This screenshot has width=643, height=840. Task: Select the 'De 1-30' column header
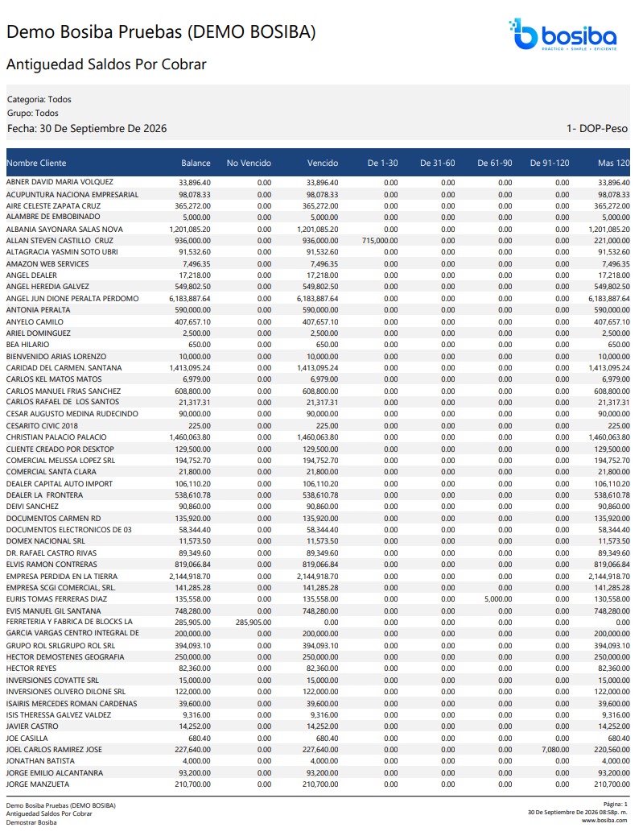pos(382,163)
